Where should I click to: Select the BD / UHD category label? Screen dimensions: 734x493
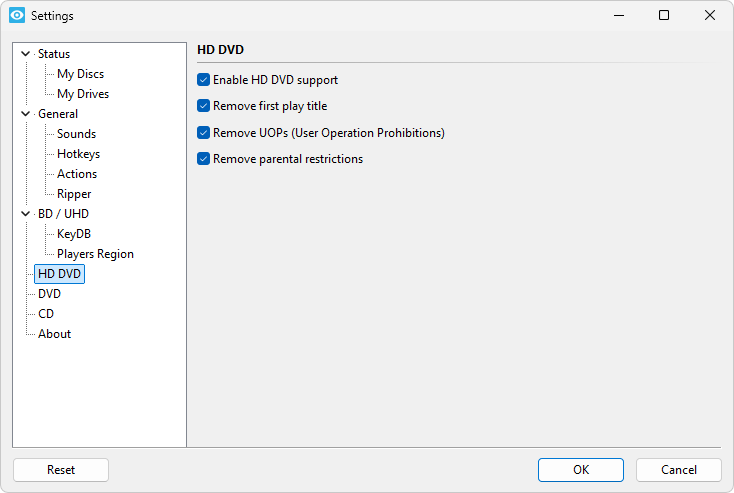tap(63, 213)
